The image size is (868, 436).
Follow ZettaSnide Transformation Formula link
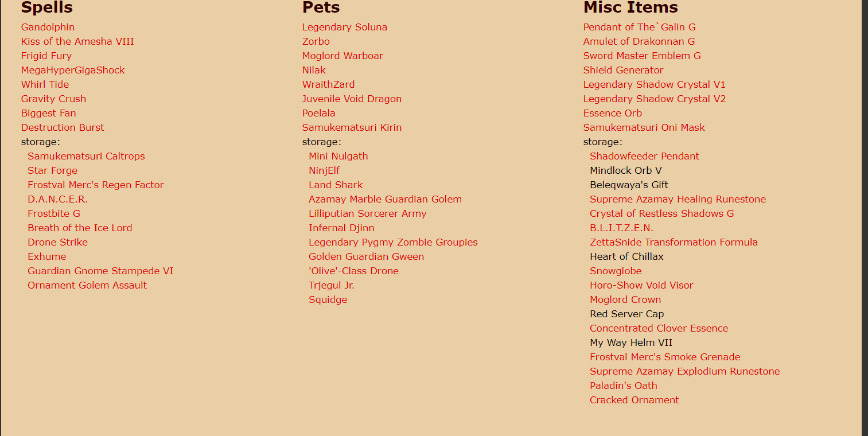coord(674,242)
